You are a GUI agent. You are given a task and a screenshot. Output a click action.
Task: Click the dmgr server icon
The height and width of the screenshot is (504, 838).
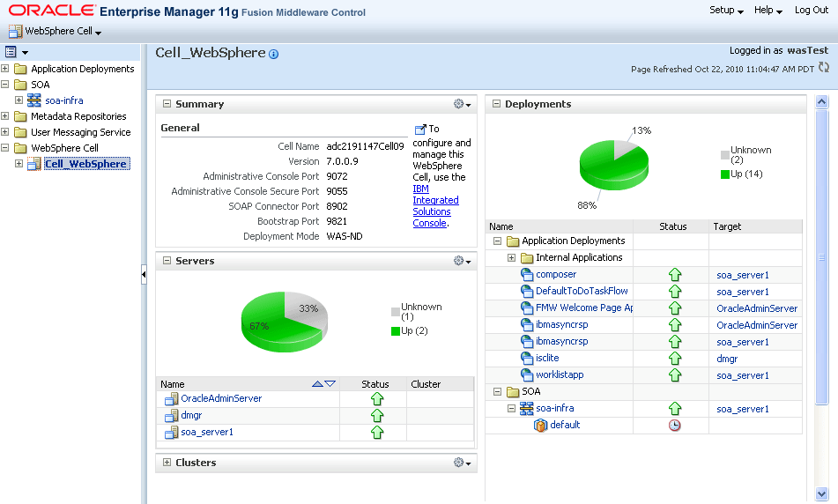171,415
